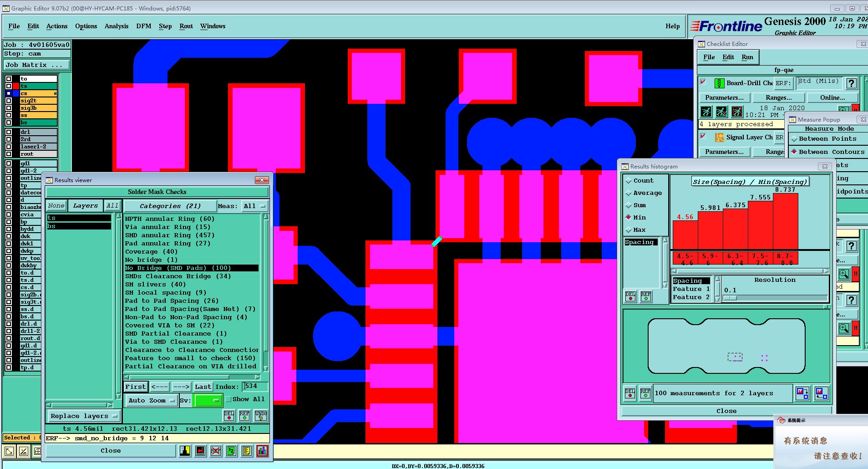This screenshot has width=868, height=469.
Task: Open the green Sv color dropdown
Action: tap(208, 400)
